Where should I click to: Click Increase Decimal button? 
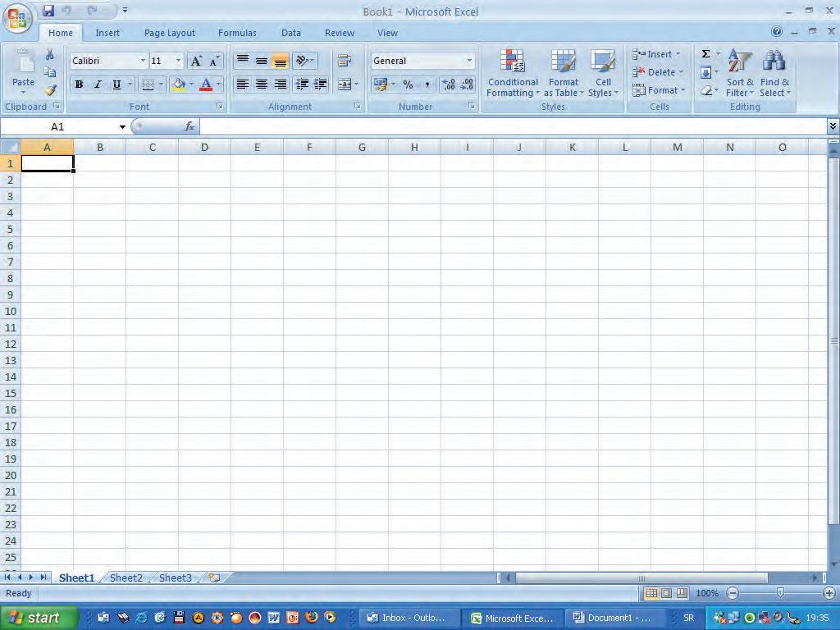tap(449, 84)
